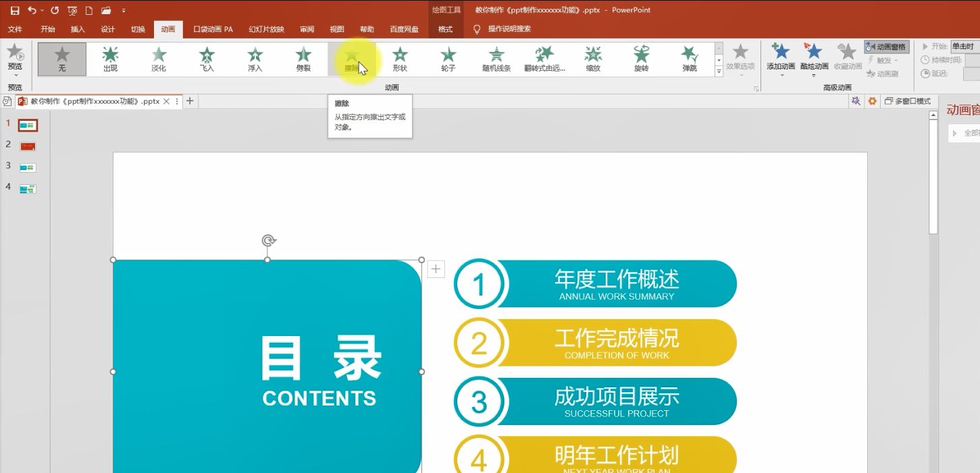Apply the 缩放 zoom animation
Screen dimensions: 980x473
pyautogui.click(x=593, y=59)
